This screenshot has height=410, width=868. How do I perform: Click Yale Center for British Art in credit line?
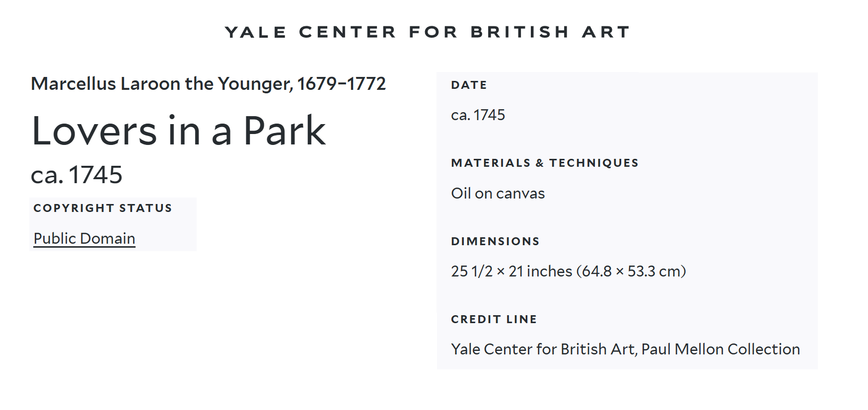[x=543, y=349]
